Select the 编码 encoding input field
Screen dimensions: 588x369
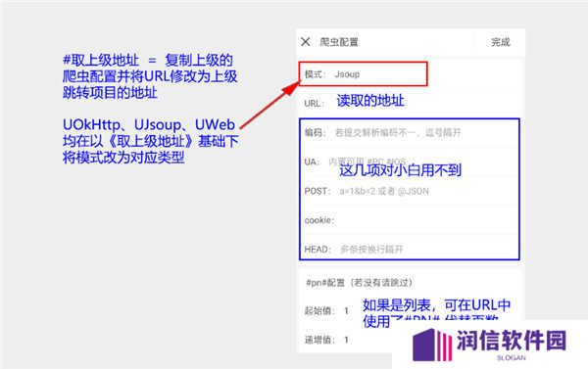pyautogui.click(x=410, y=132)
